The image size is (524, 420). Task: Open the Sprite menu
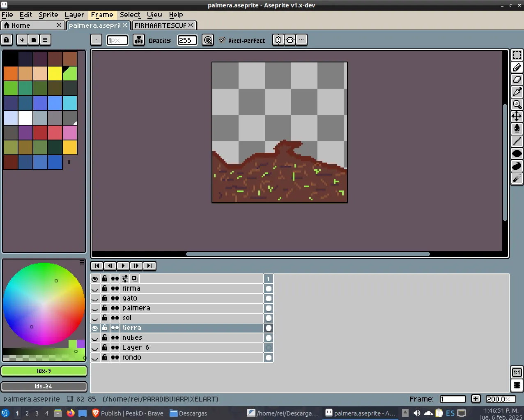pos(48,15)
